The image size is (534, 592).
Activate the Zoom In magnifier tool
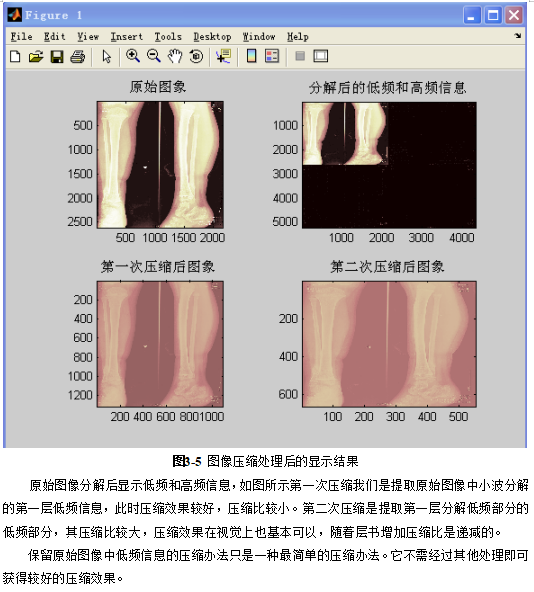[x=133, y=56]
